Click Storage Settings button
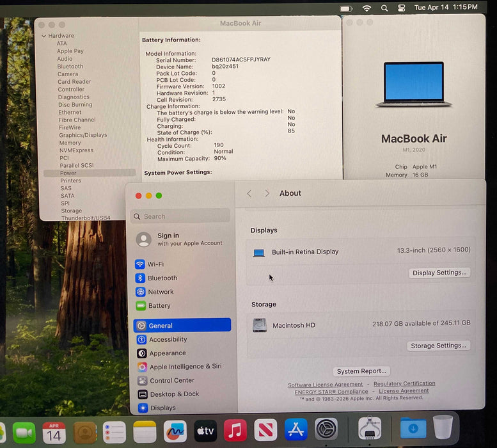 coord(438,346)
